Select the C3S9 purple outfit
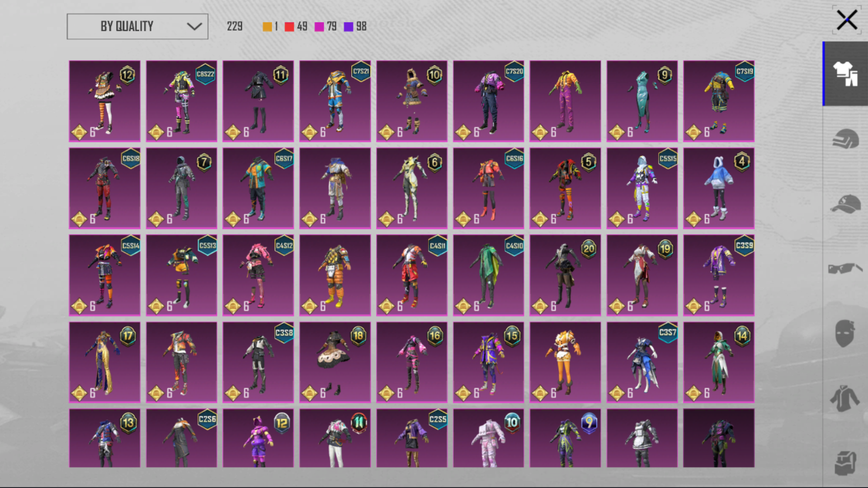The width and height of the screenshot is (868, 488). tap(719, 275)
